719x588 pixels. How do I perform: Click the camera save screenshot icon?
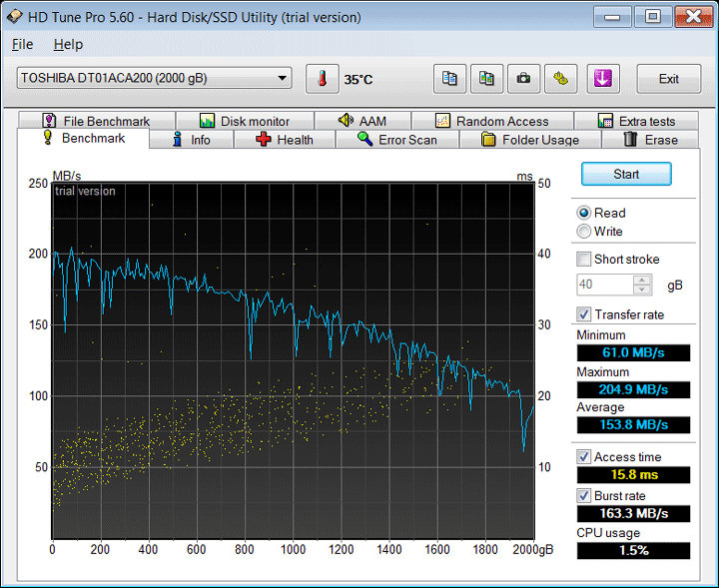point(523,79)
